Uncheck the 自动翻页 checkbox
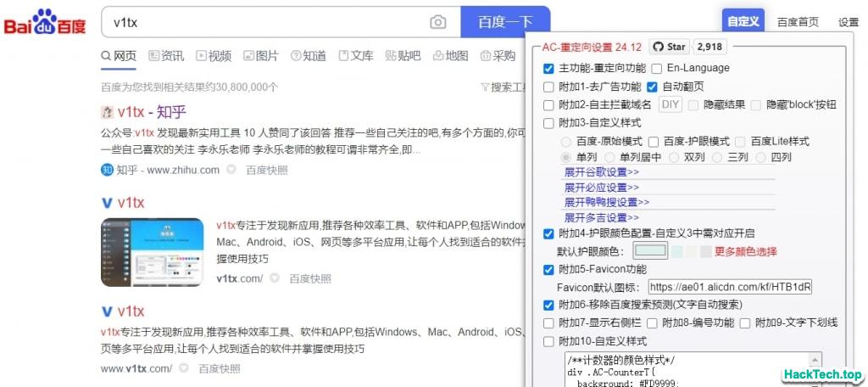 (652, 87)
